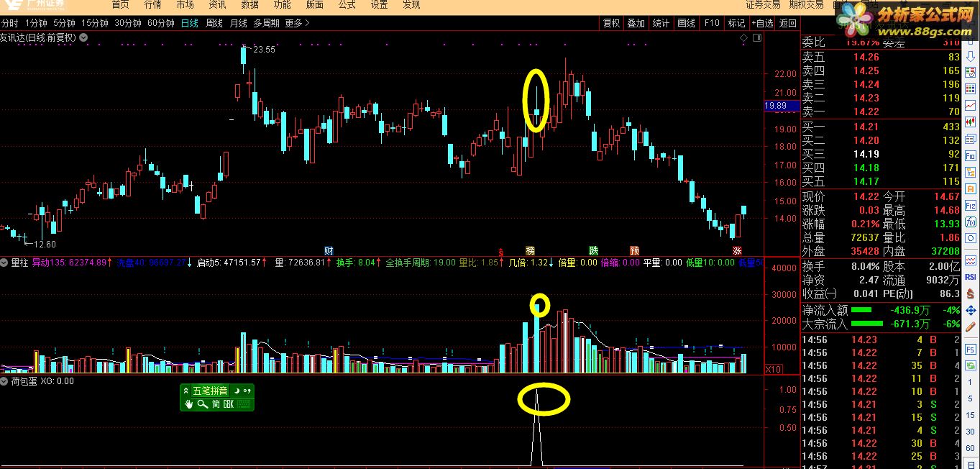Open the 公式 menu
This screenshot has height=469, width=980.
click(347, 5)
